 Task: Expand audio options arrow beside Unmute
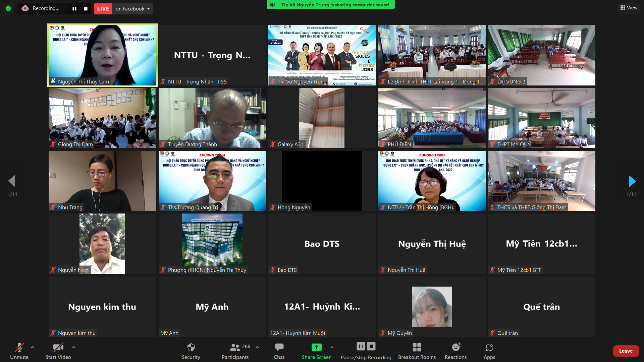[33, 347]
